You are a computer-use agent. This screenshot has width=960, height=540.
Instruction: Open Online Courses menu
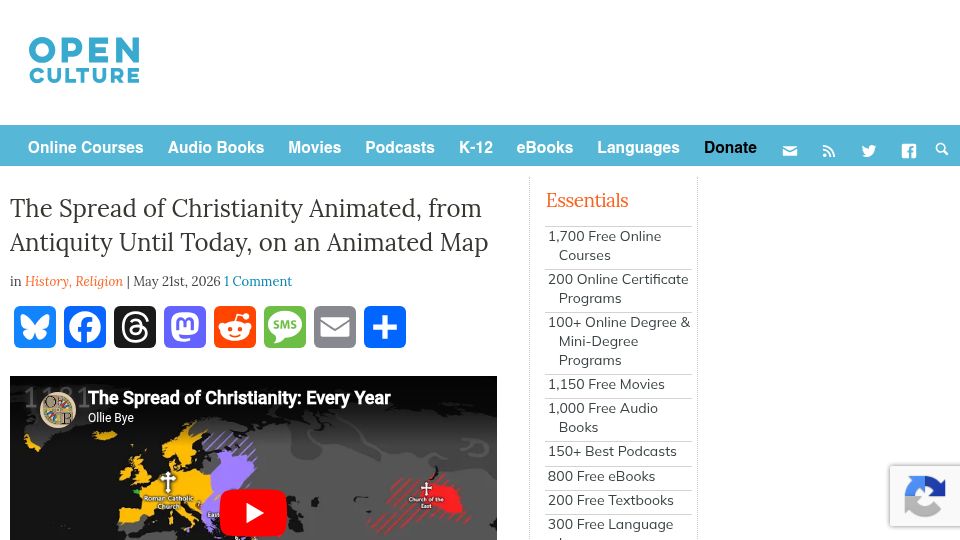[x=86, y=148]
